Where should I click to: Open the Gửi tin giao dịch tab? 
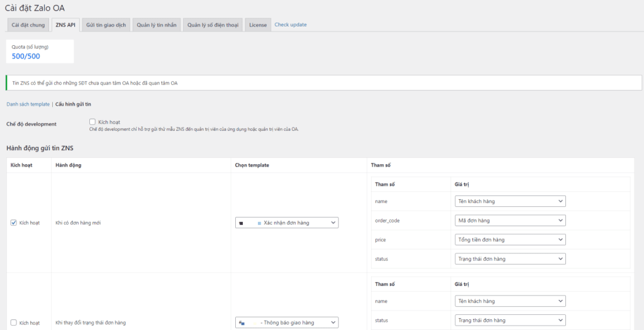tap(106, 25)
